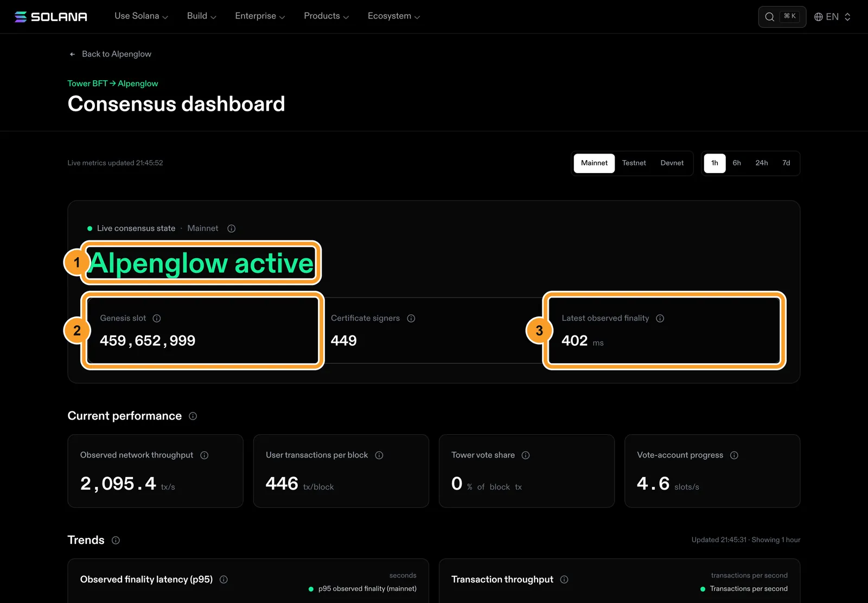
Task: Select the 24h time range
Action: (762, 163)
